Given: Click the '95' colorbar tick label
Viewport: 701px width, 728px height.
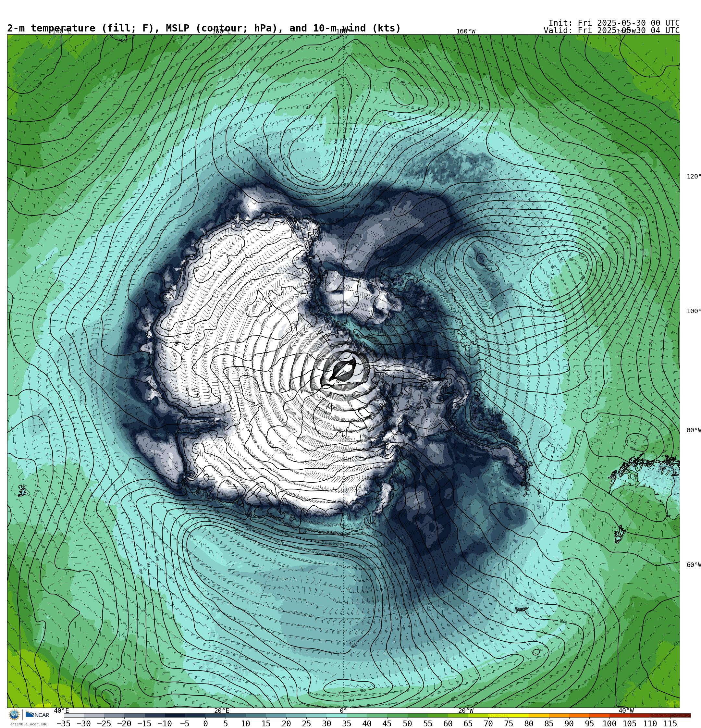Looking at the screenshot, I should 589,723.
